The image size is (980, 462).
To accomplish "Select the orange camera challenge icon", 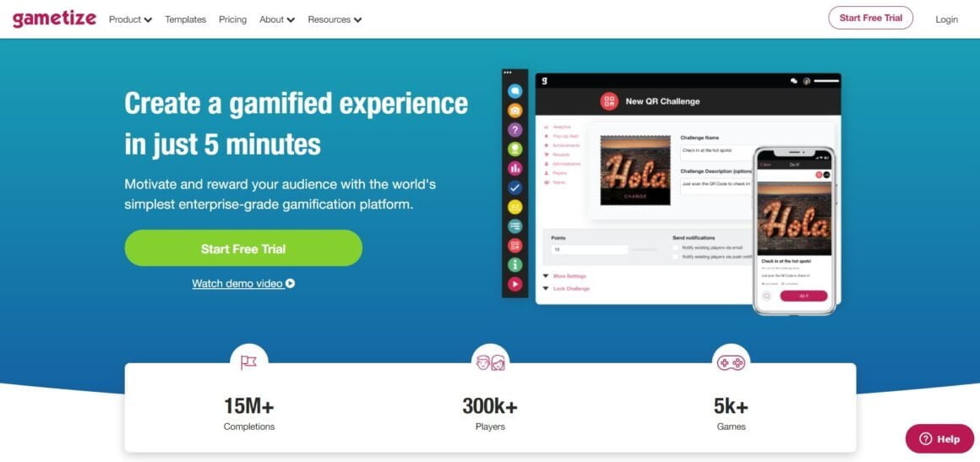I will click(515, 111).
